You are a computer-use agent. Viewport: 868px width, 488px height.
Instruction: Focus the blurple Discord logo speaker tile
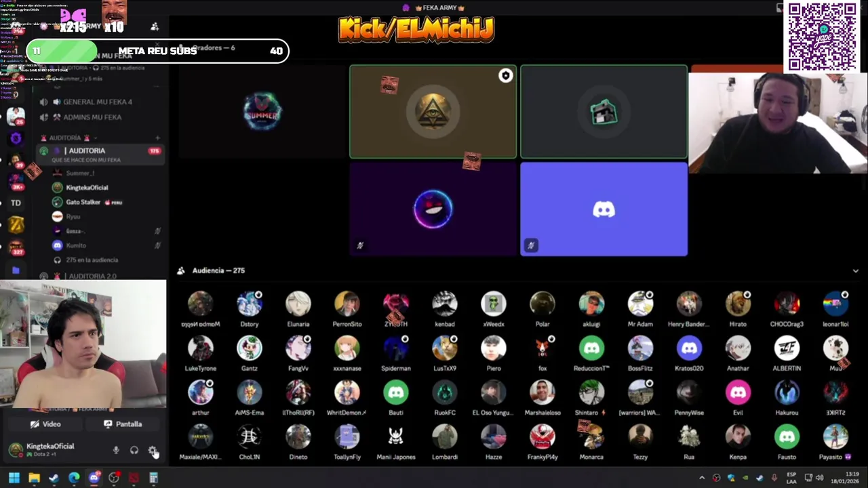[604, 209]
